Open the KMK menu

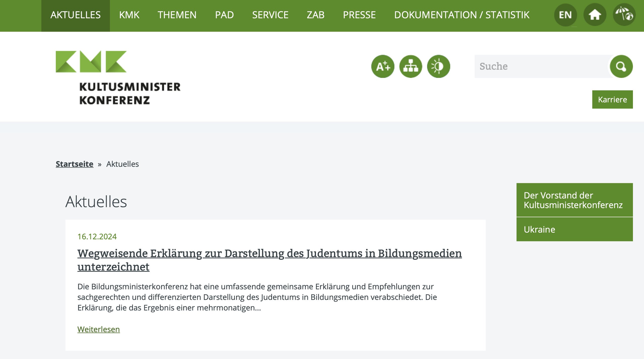point(129,15)
